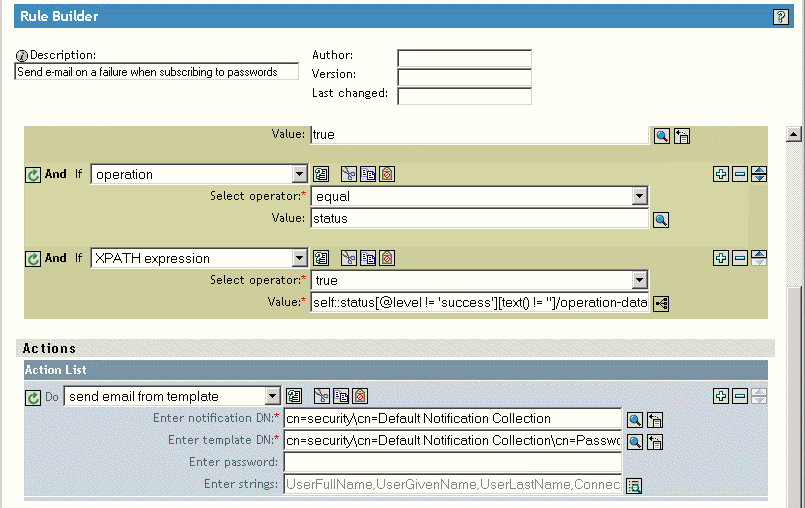The height and width of the screenshot is (508, 805).
Task: Click the help icon in Rule Builder header
Action: pos(781,17)
